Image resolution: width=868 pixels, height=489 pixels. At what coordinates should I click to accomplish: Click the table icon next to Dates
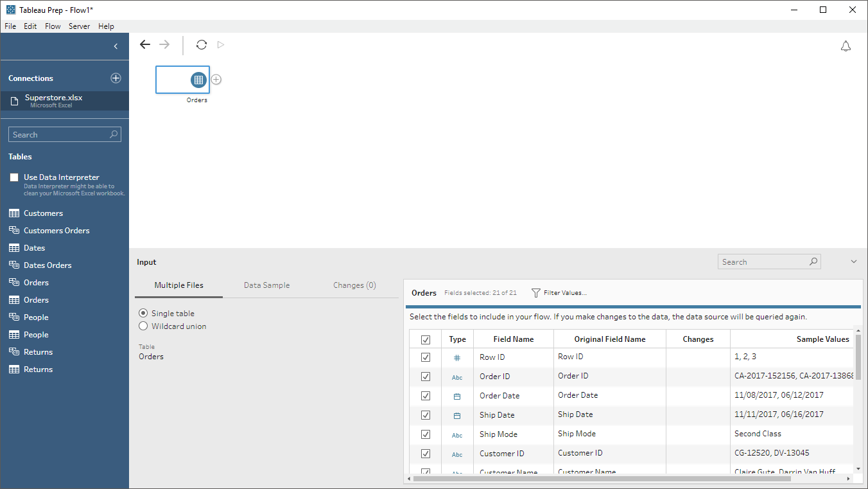(14, 248)
